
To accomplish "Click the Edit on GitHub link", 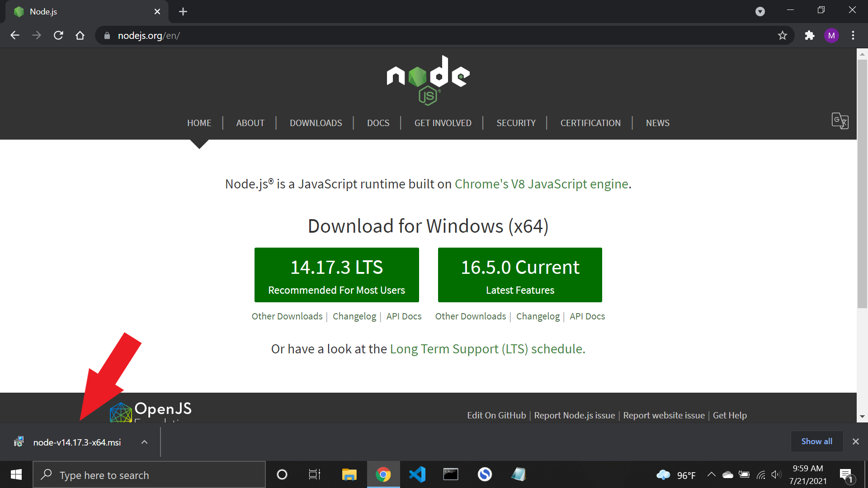I will tap(496, 415).
